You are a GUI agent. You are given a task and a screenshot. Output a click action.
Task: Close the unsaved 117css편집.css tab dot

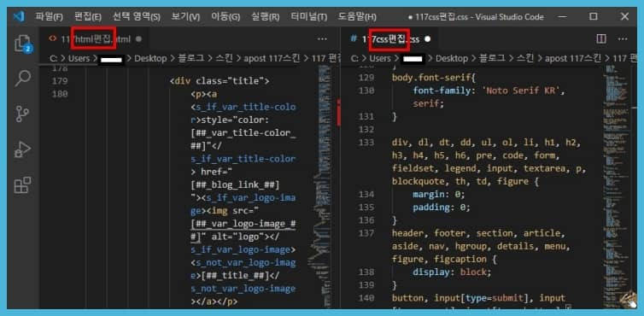click(x=428, y=39)
